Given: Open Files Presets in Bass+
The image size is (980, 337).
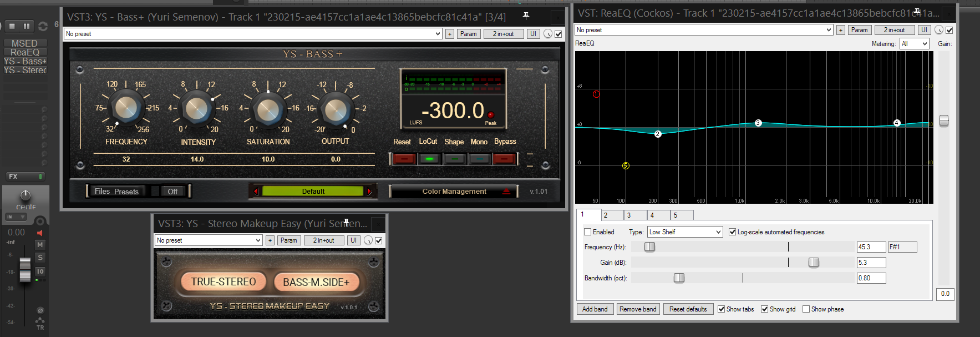Looking at the screenshot, I should pyautogui.click(x=116, y=192).
